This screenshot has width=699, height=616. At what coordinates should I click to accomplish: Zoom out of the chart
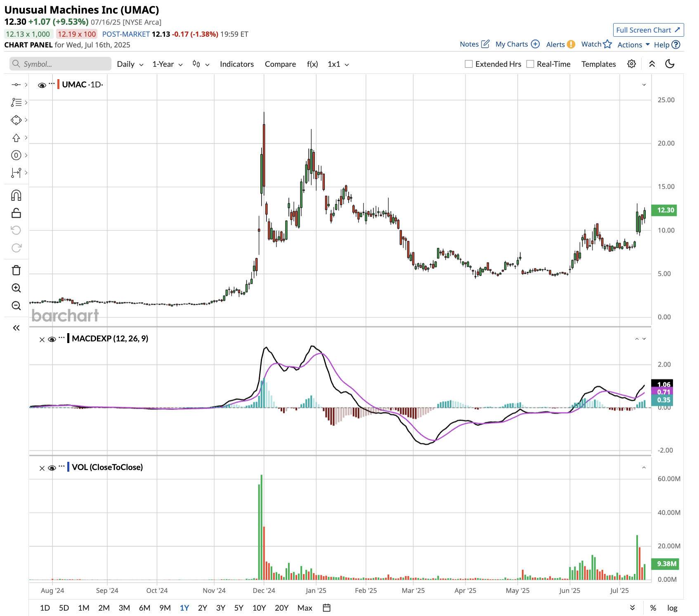tap(16, 306)
